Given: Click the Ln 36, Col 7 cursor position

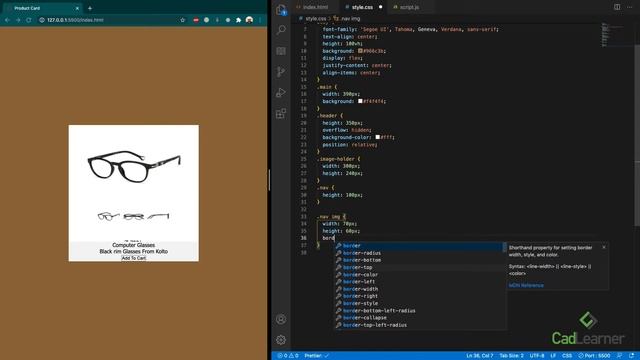Looking at the screenshot, I should [x=480, y=356].
